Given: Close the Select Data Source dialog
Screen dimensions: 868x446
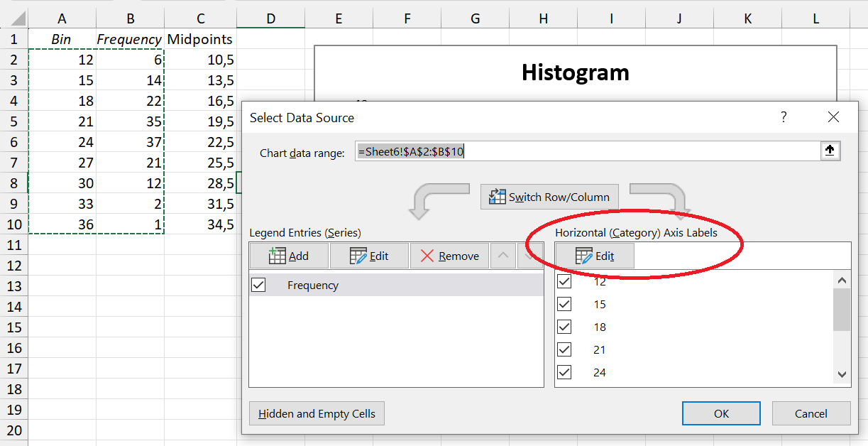Looking at the screenshot, I should point(833,117).
